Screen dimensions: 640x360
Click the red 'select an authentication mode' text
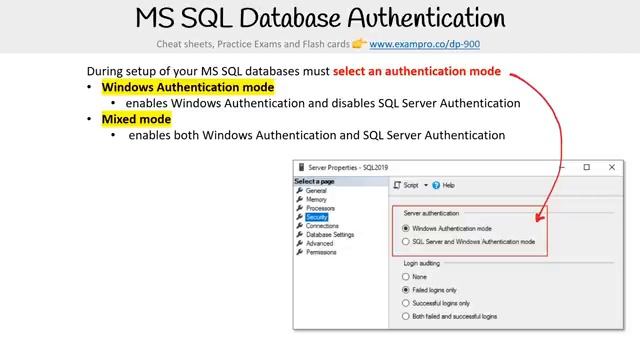point(417,71)
